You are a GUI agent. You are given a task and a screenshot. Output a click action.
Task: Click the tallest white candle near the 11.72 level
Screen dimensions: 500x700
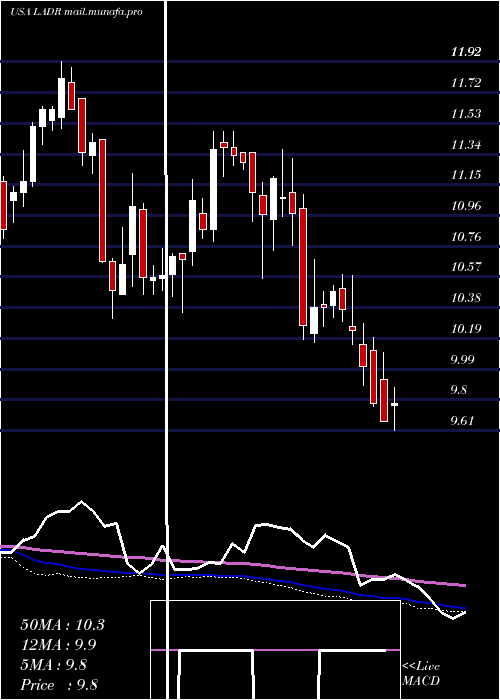pos(62,98)
